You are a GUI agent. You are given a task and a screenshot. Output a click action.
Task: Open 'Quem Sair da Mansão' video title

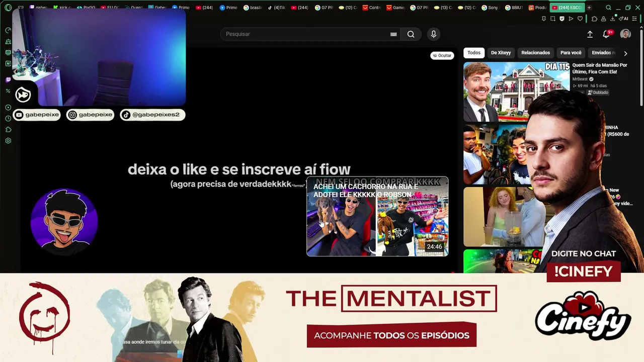click(x=600, y=68)
